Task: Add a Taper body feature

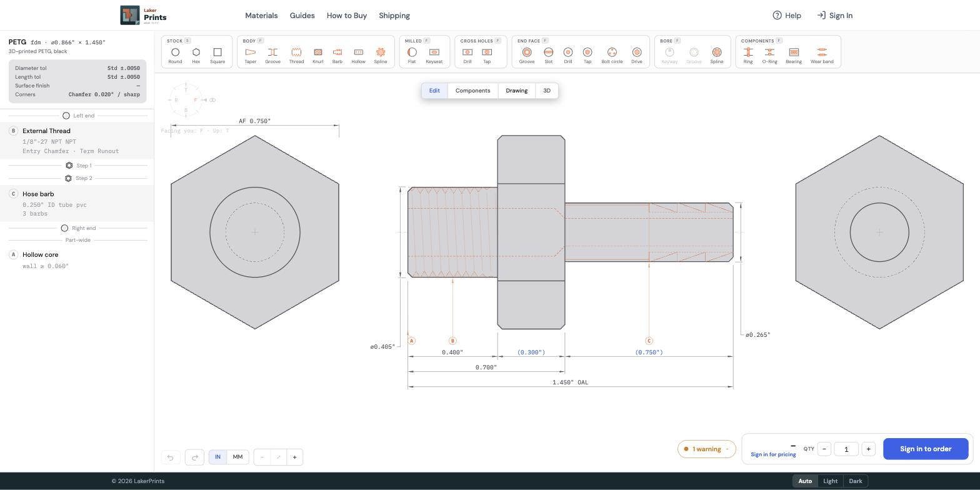Action: (251, 55)
